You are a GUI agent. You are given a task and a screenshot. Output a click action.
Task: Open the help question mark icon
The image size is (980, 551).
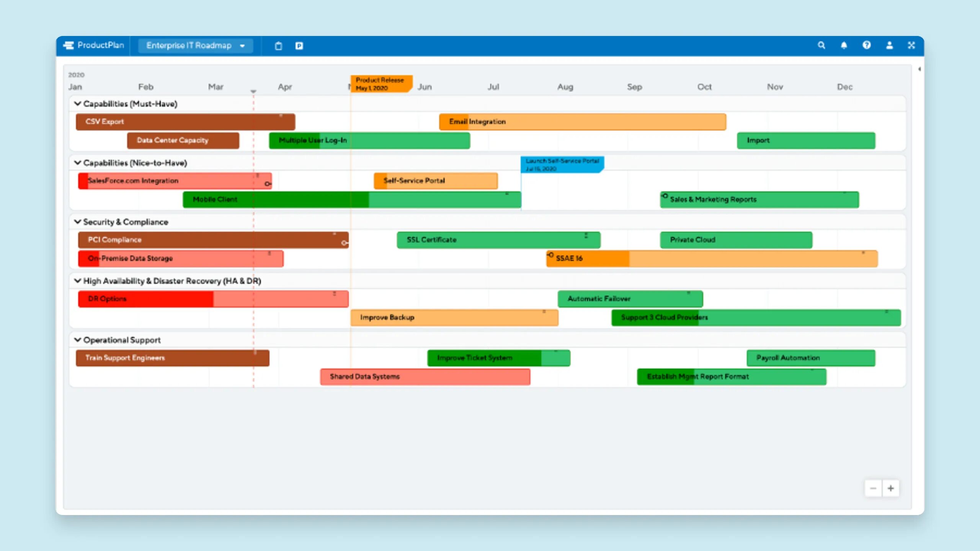coord(867,46)
